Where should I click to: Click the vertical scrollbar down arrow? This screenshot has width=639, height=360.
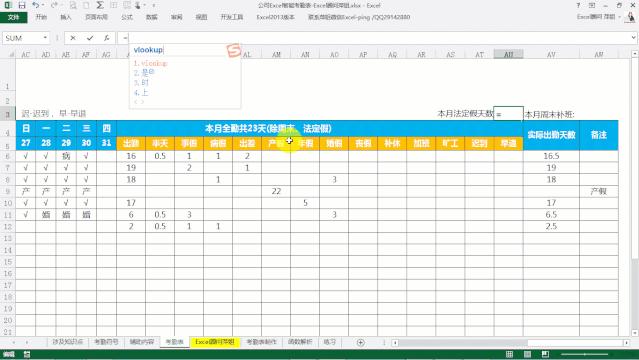click(x=635, y=333)
